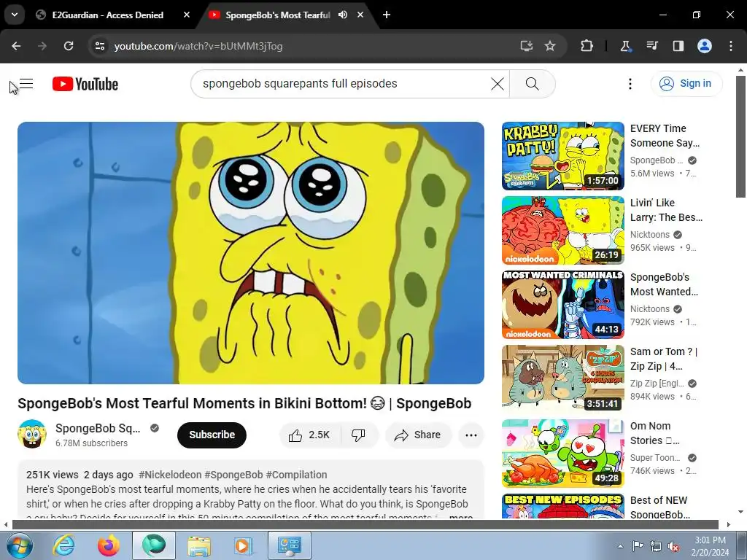This screenshot has width=747, height=560.
Task: Mute audio via the tab speaker icon
Action: (x=343, y=15)
